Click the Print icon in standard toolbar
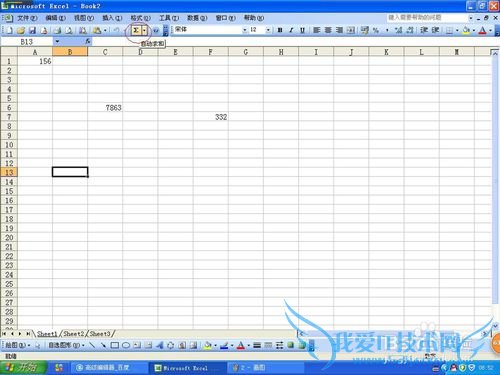 [x=57, y=30]
